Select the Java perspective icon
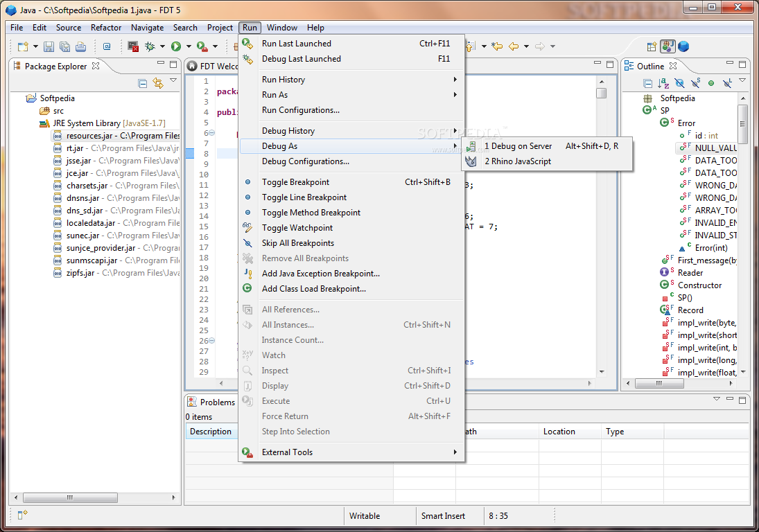The width and height of the screenshot is (759, 532). [x=668, y=46]
